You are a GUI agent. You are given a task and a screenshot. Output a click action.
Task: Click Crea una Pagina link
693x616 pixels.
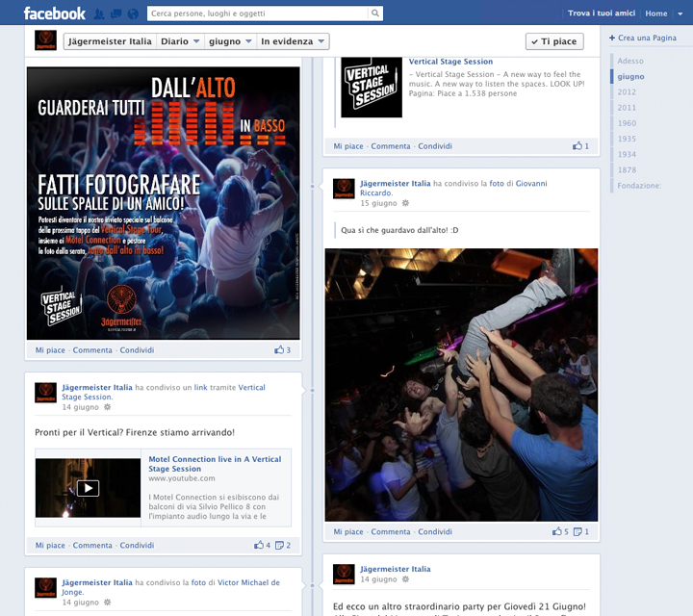click(643, 38)
